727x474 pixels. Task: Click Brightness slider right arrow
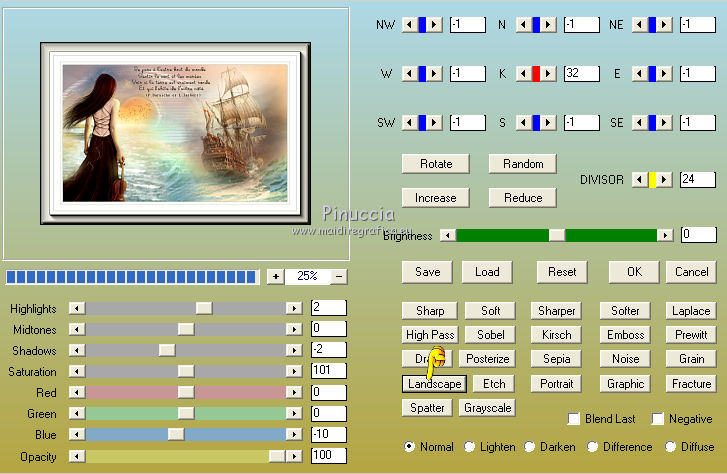pos(665,235)
